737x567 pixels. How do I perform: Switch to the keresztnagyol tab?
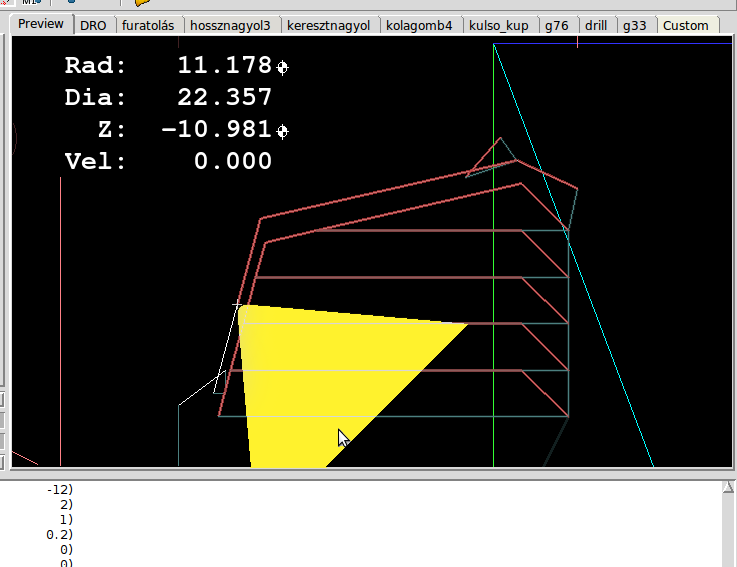click(328, 26)
